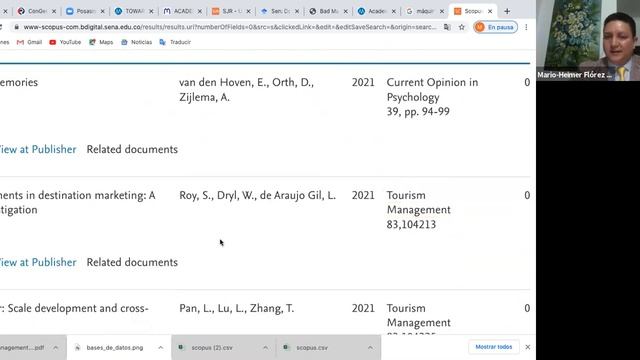Open the Noticias bookmark
This screenshot has height=360, width=640.
click(x=137, y=42)
